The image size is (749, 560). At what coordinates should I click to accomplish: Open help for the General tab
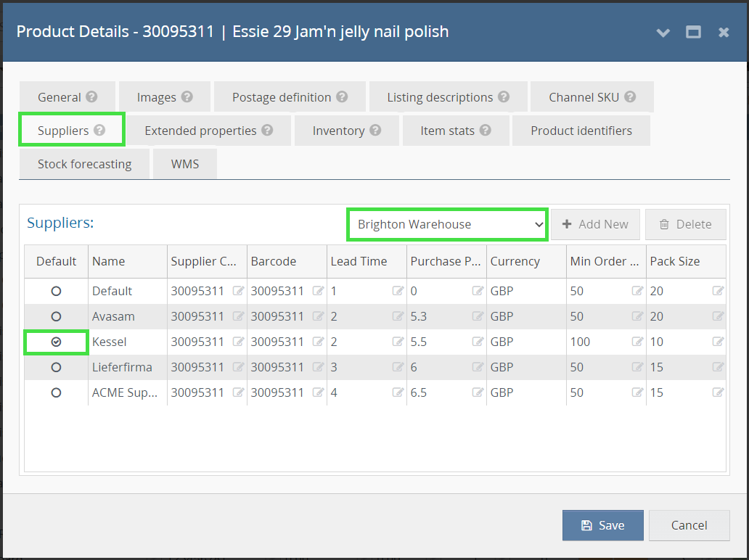[93, 96]
